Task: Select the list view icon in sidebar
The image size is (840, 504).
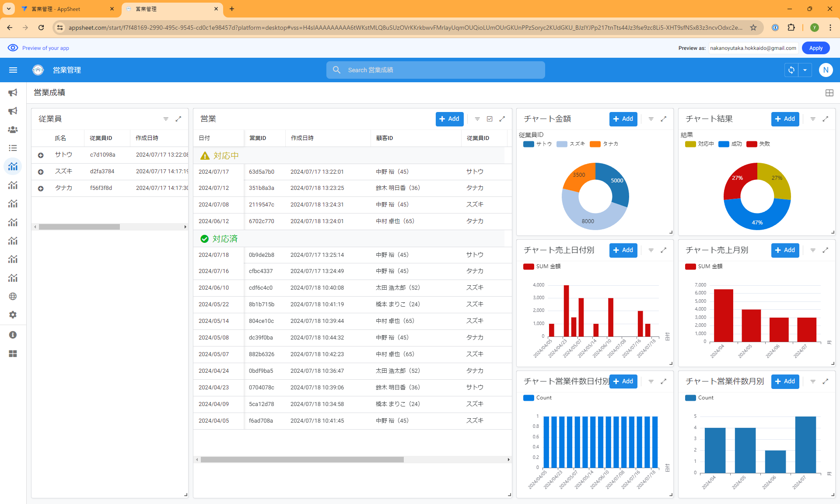Action: 13,148
